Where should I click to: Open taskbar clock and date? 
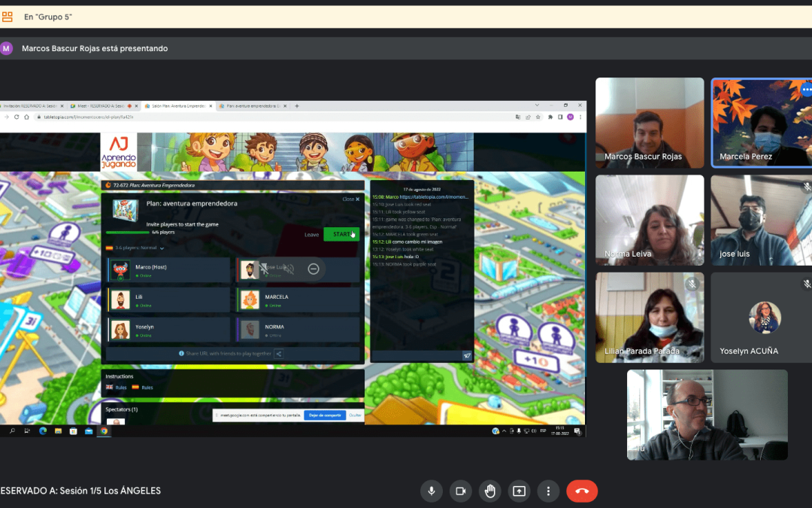click(x=559, y=430)
